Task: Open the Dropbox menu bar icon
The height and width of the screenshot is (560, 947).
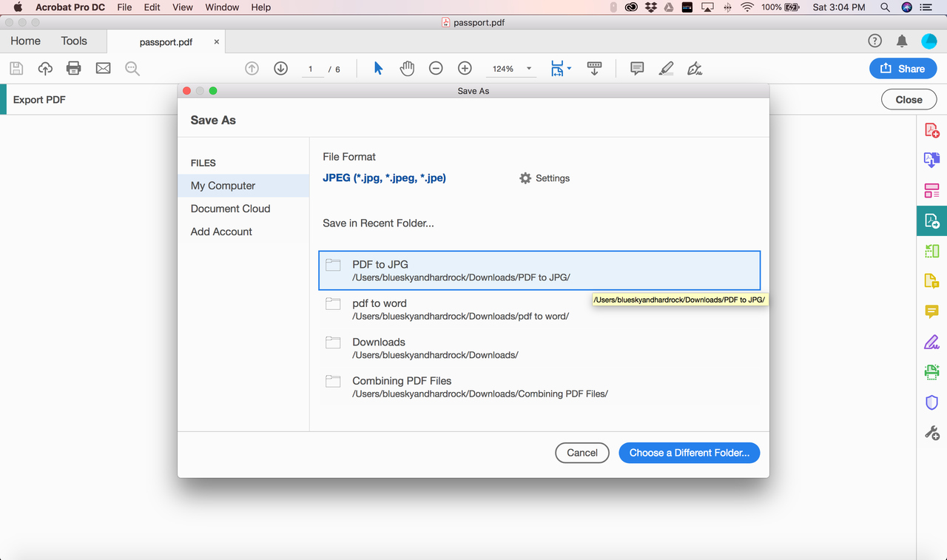Action: coord(651,7)
